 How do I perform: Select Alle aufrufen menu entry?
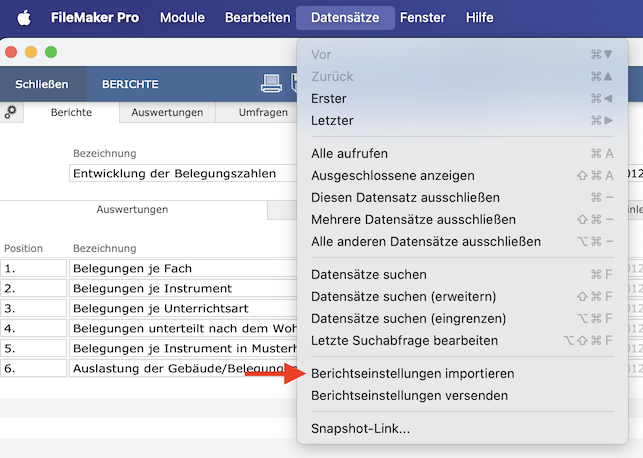tap(462, 153)
